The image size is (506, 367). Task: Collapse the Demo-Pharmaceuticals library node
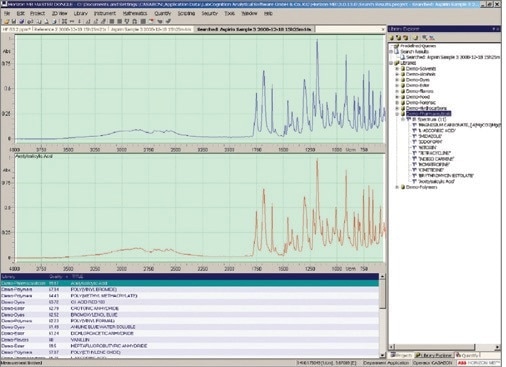(397, 114)
